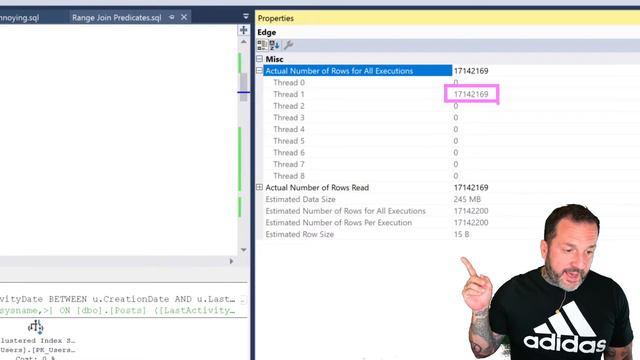Select the Thread 5 row
This screenshot has height=360, width=640.
click(x=289, y=141)
